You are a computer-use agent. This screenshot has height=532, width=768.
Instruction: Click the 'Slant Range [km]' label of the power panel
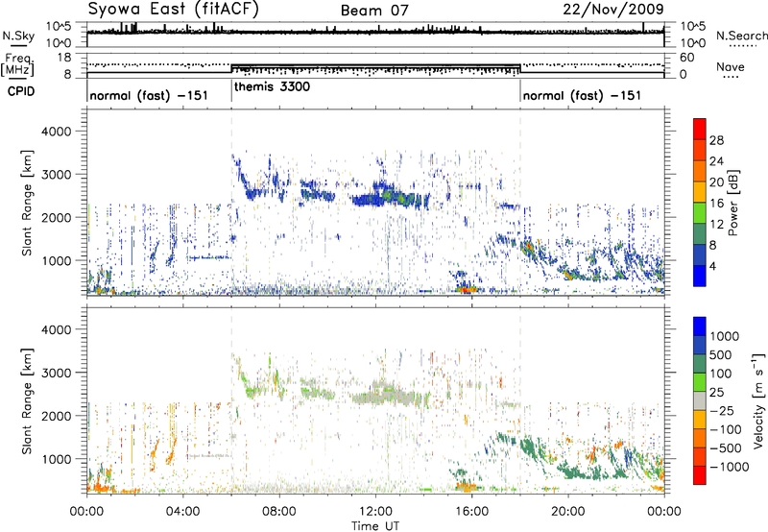(27, 203)
